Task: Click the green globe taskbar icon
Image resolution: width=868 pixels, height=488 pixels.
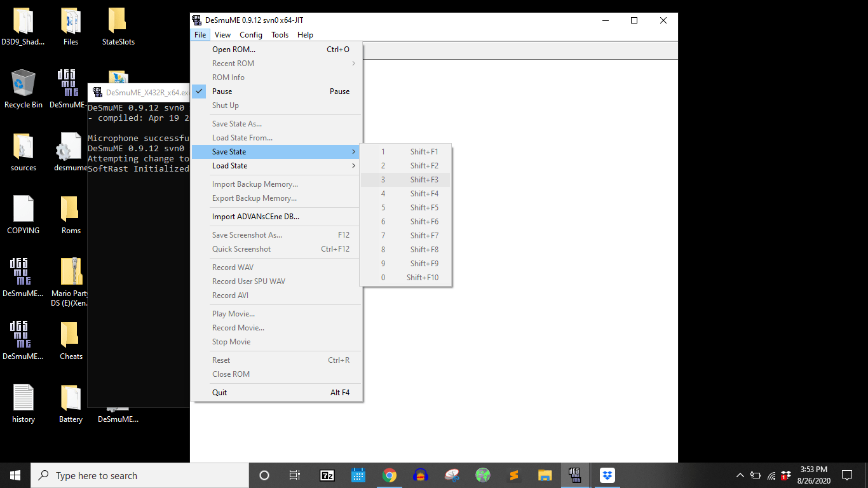Action: point(483,475)
